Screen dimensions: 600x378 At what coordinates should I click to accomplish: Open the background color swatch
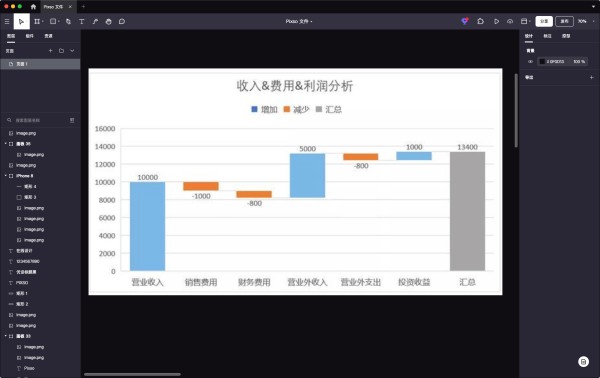click(542, 62)
